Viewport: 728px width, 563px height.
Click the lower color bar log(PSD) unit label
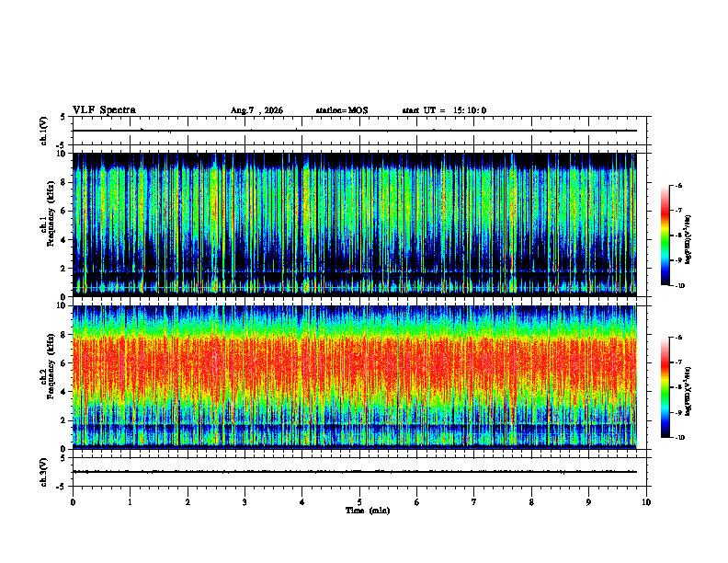(688, 391)
